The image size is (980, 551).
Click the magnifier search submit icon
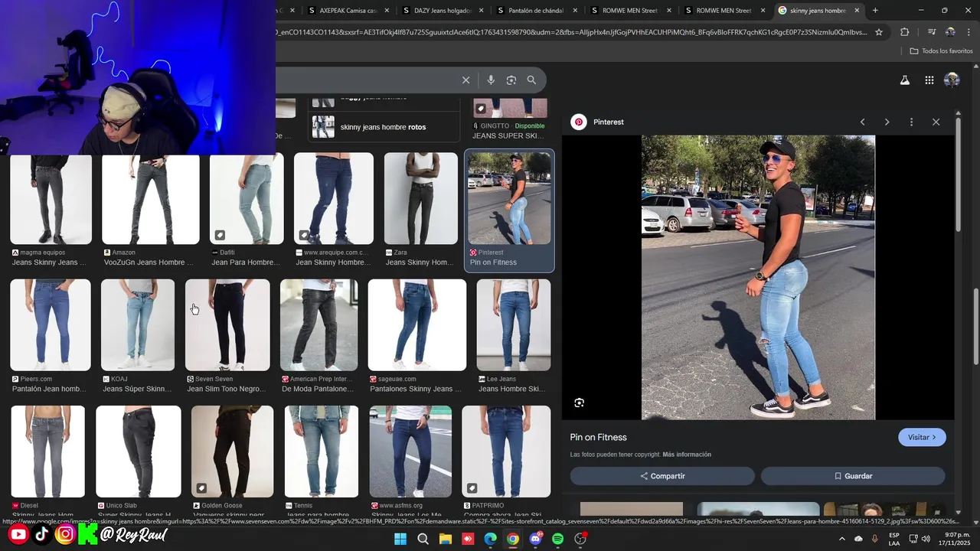tap(531, 80)
